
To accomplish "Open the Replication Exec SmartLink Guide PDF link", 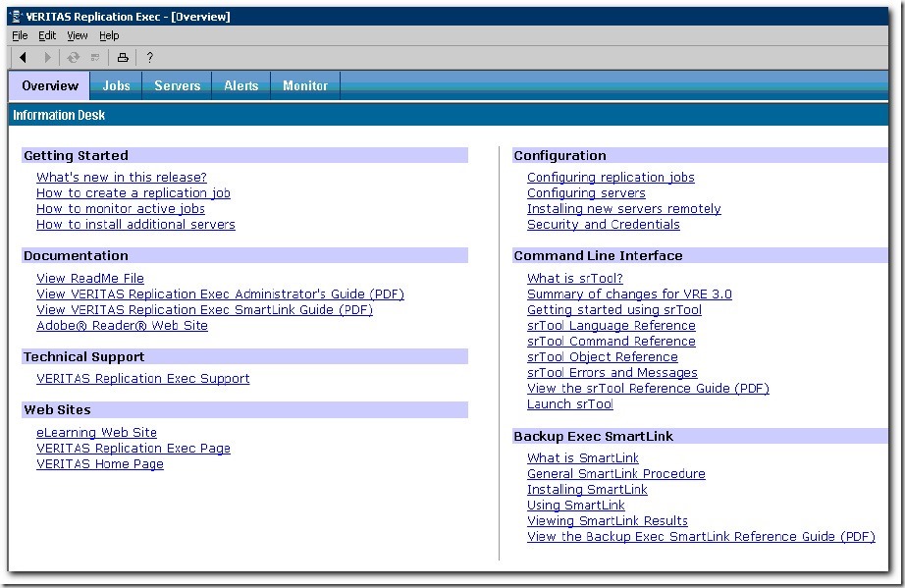I will [x=204, y=309].
